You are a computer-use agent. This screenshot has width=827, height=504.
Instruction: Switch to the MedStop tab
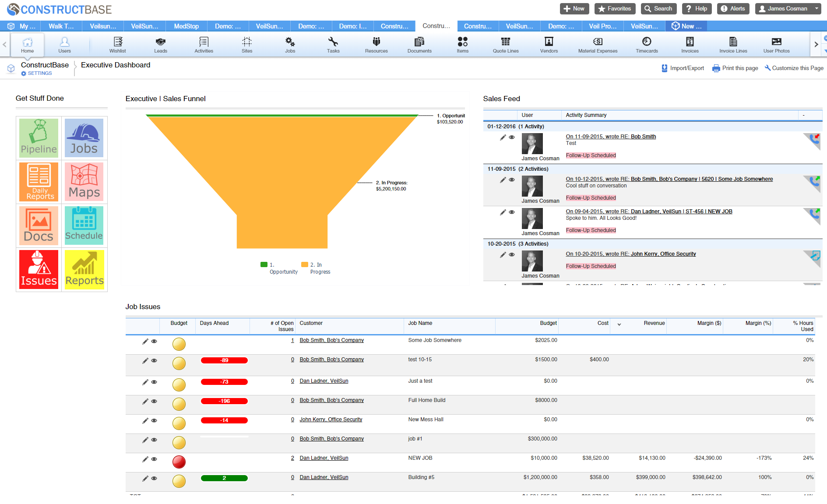[186, 26]
